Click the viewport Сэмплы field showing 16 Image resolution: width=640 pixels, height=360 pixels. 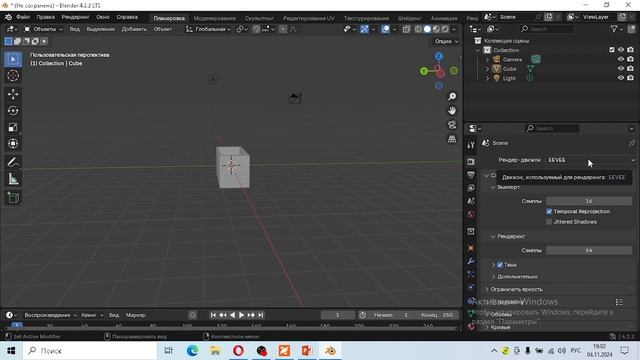pos(589,201)
